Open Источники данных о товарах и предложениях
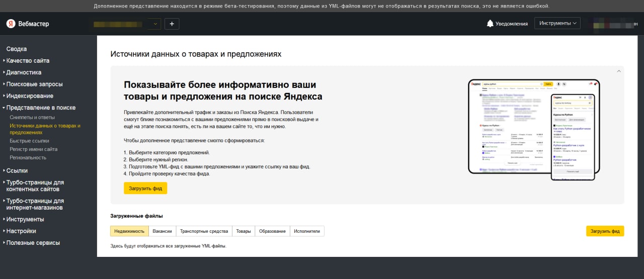644x279 pixels. [x=45, y=129]
